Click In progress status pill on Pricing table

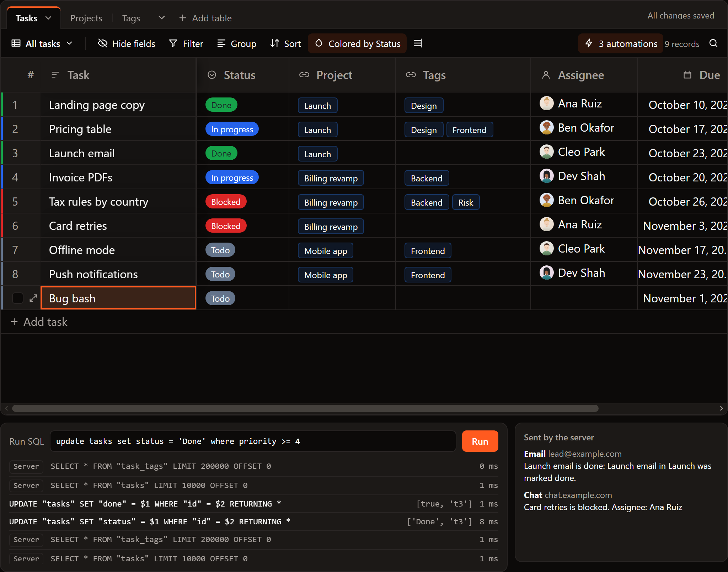coord(232,129)
